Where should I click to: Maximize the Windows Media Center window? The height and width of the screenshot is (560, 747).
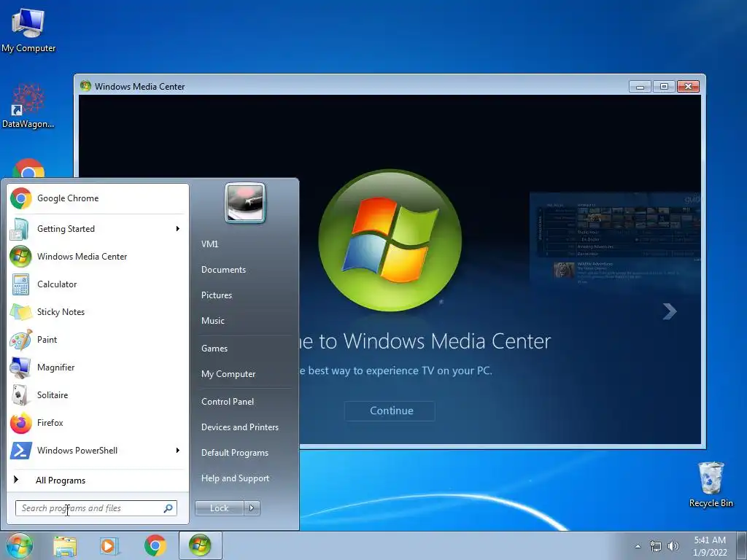point(664,86)
